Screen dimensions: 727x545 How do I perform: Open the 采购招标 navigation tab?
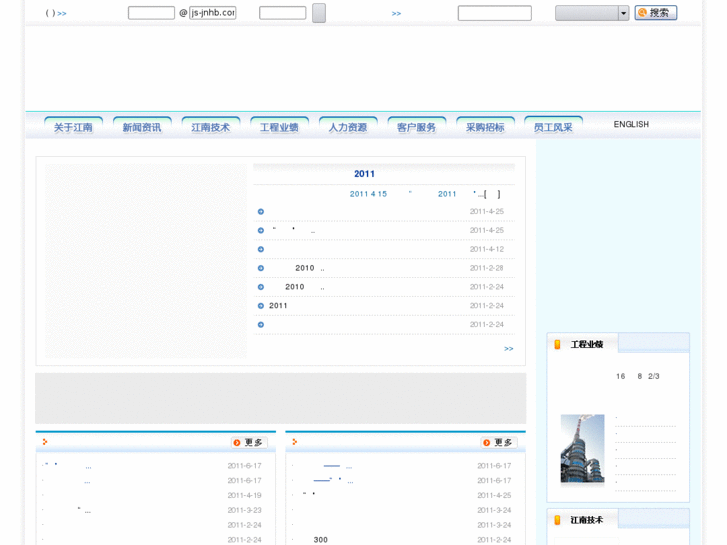485,127
